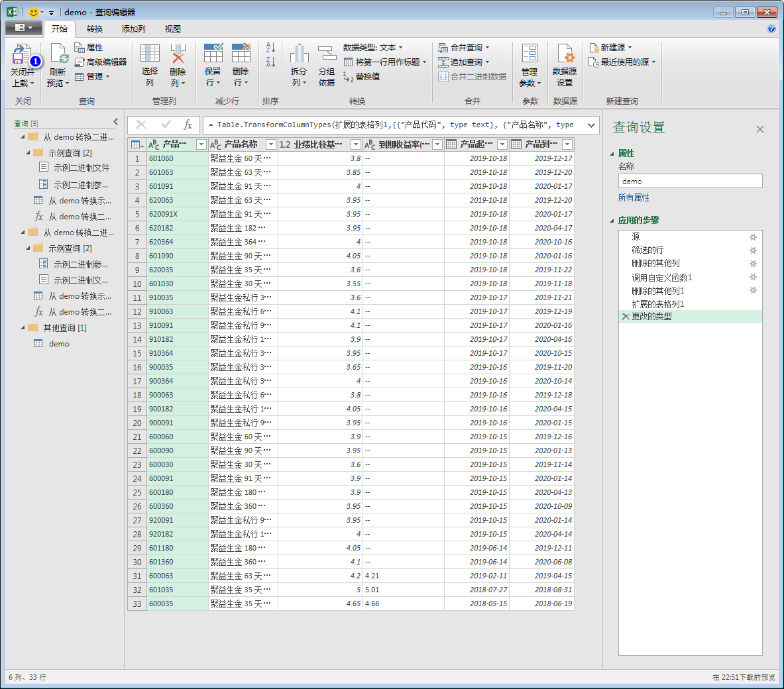Confirm formula with the checkmark icon

click(166, 125)
